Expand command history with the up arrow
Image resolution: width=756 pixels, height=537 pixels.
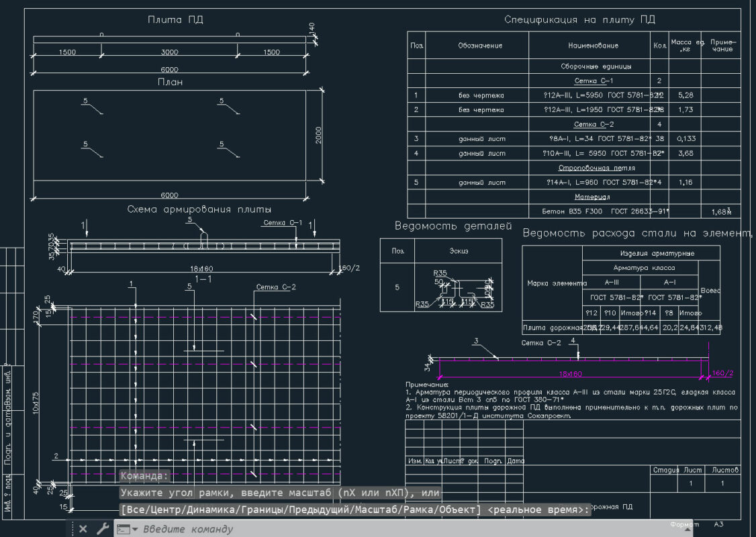point(688,530)
